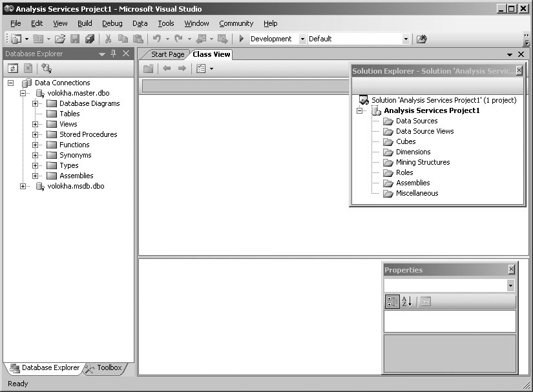Click the Open File toolbar icon
This screenshot has width=533, height=392.
pos(60,39)
